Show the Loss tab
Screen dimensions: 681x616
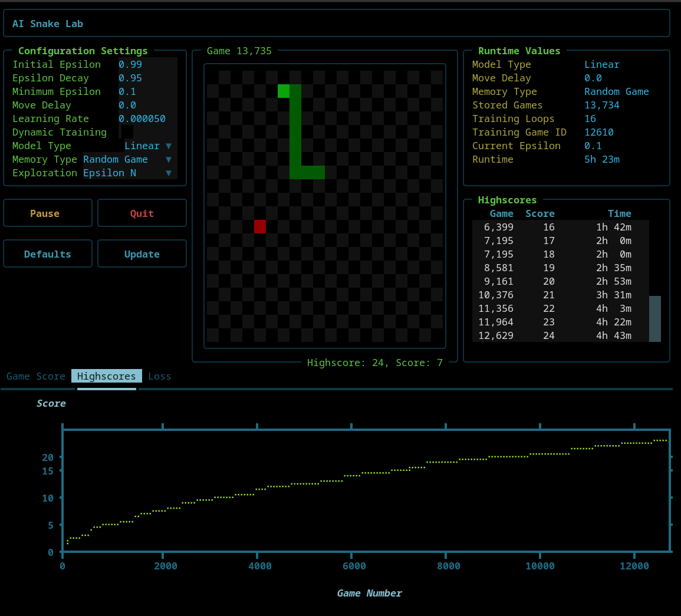(x=159, y=376)
